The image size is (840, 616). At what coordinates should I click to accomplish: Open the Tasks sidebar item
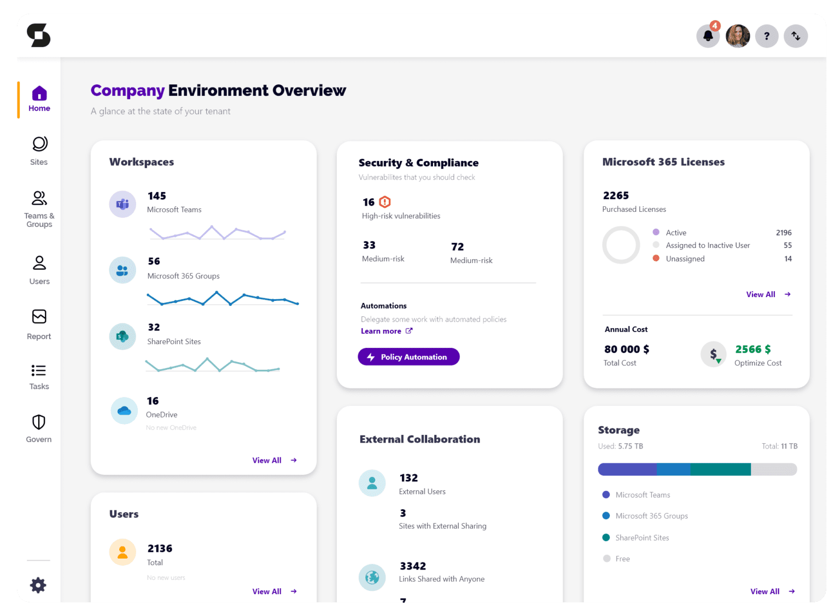(39, 377)
